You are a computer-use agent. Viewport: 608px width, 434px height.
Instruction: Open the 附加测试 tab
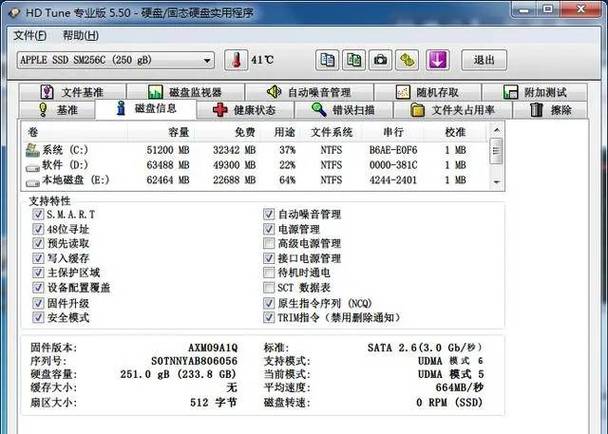535,92
